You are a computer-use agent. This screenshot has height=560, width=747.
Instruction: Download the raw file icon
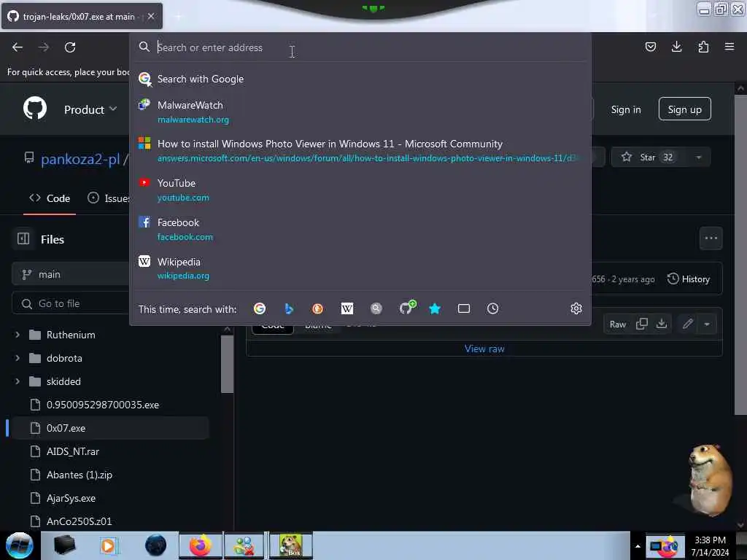(662, 324)
